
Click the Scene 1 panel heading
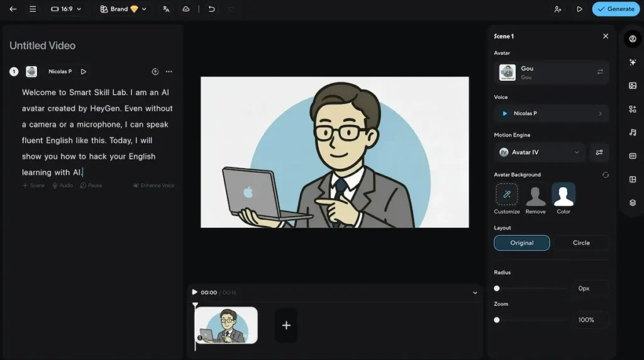click(504, 36)
